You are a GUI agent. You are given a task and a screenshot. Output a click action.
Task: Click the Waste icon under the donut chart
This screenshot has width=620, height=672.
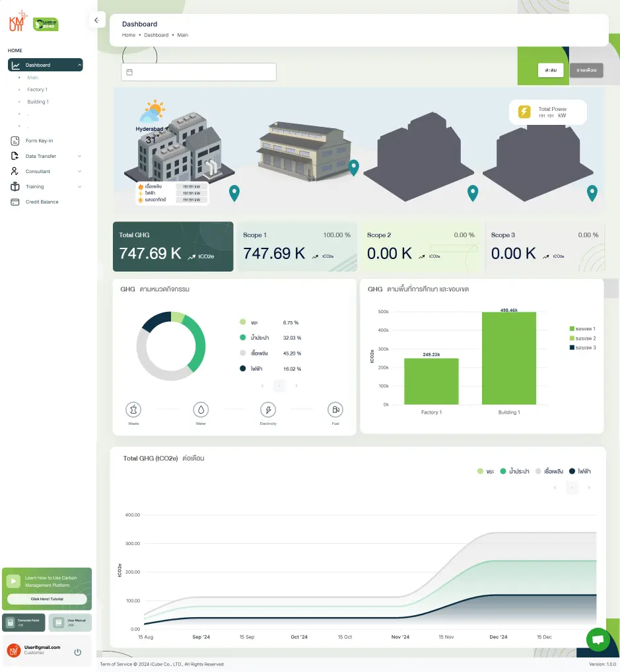click(133, 410)
